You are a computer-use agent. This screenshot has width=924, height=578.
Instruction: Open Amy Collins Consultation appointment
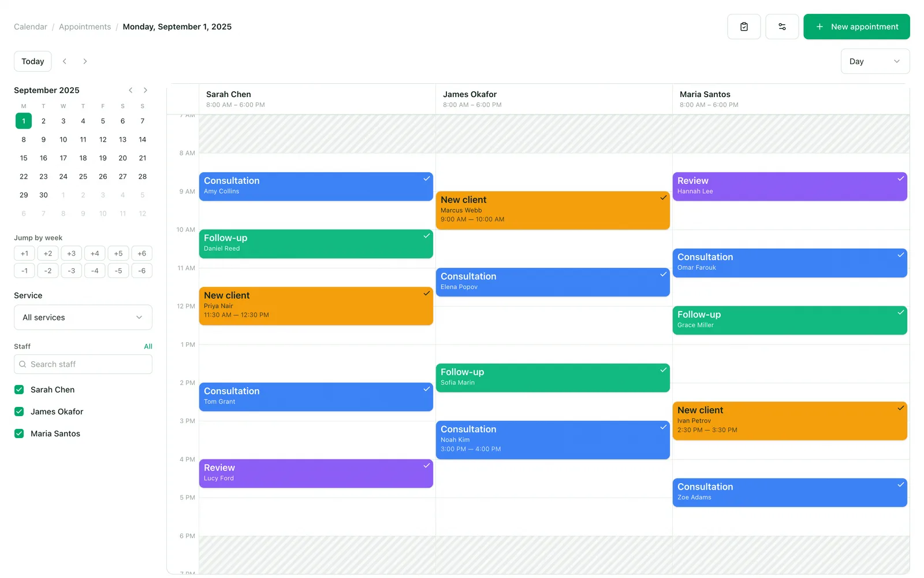[316, 187]
